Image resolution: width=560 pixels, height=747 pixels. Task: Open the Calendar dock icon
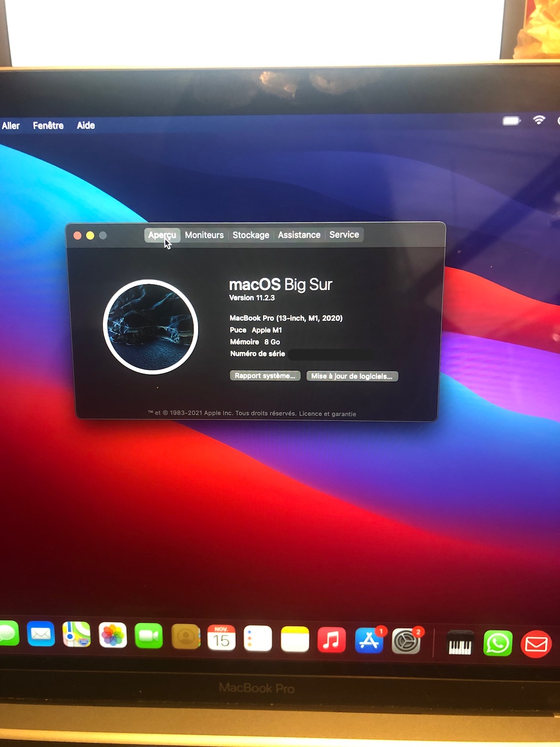[221, 638]
